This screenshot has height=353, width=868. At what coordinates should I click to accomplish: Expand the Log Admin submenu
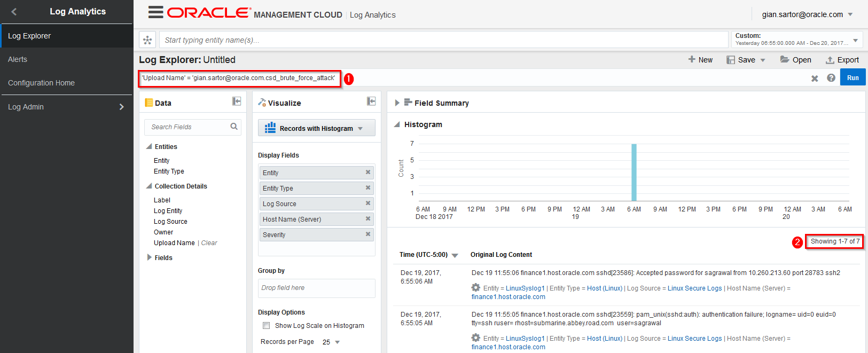(x=121, y=107)
